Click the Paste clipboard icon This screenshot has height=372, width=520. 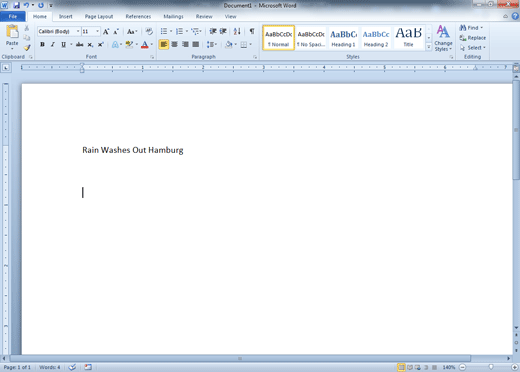point(12,32)
